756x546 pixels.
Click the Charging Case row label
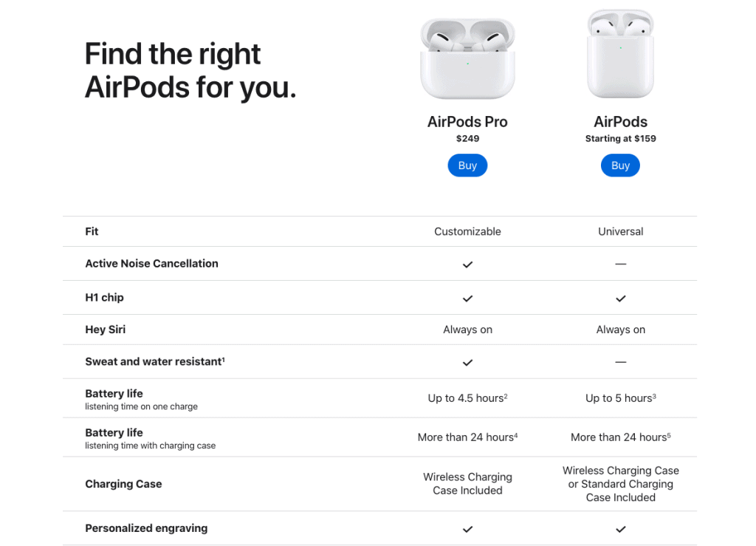pos(123,484)
